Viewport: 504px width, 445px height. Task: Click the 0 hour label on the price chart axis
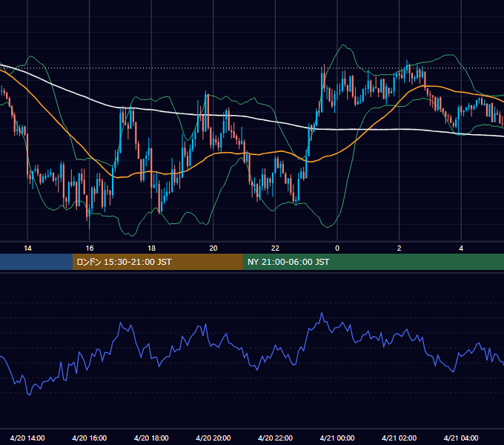point(337,248)
